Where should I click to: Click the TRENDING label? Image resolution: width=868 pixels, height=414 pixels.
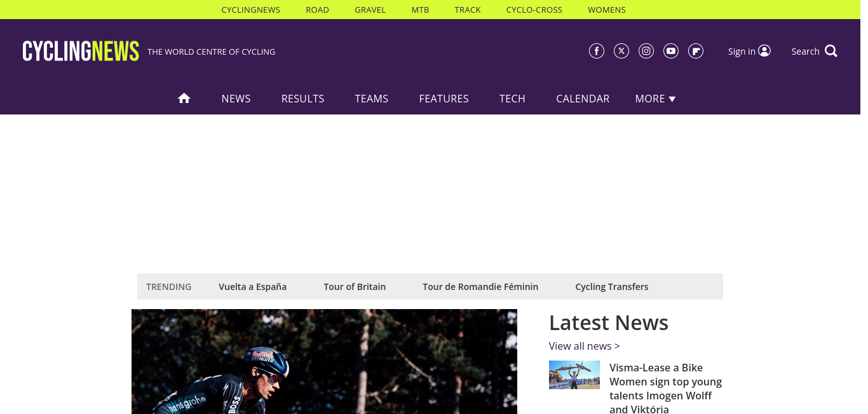coord(169,287)
